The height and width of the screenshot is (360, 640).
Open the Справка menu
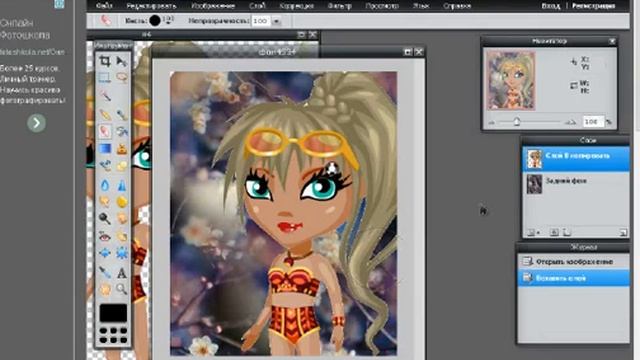click(x=457, y=6)
